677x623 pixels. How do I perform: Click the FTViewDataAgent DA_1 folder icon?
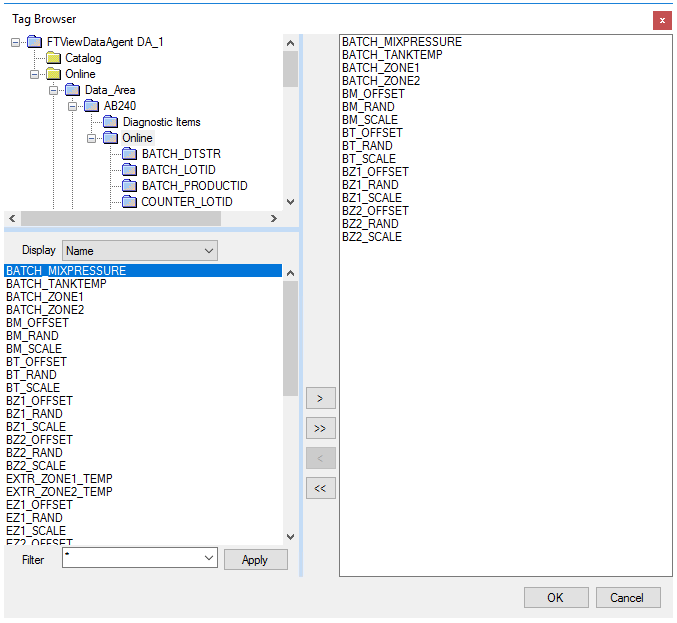[35, 42]
